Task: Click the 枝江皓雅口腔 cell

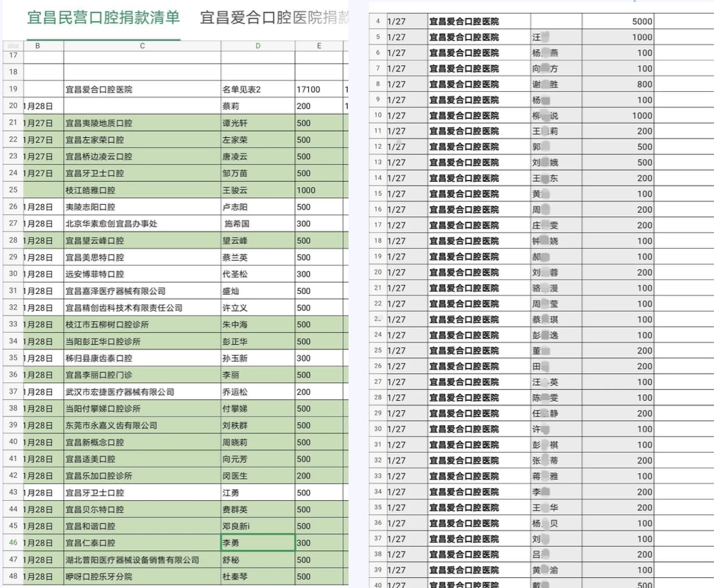Action: pos(143,191)
